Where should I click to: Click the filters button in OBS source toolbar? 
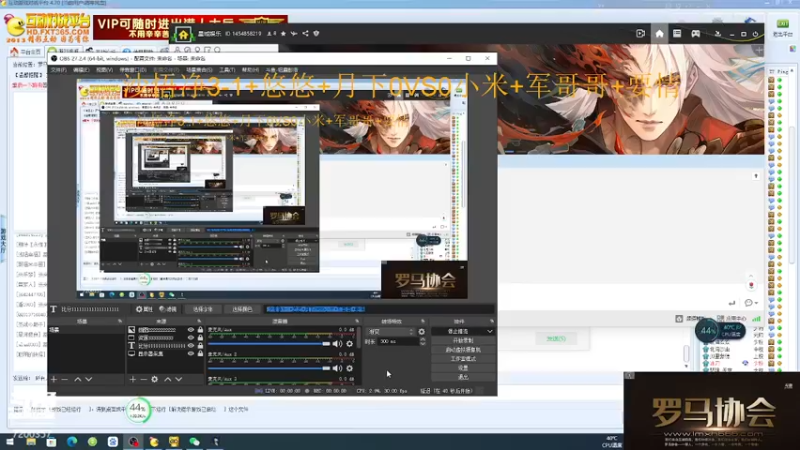(168, 309)
